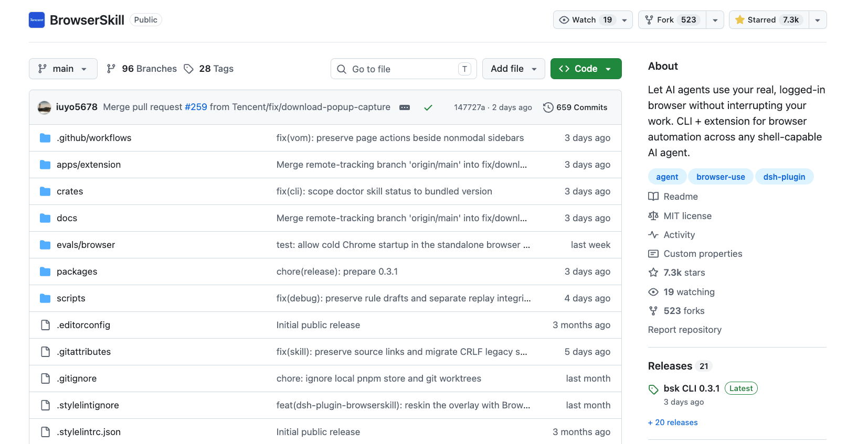Open commit 'chore(release): prepare 0.3.1'
Viewport: 868px width, 444px height.
click(337, 272)
